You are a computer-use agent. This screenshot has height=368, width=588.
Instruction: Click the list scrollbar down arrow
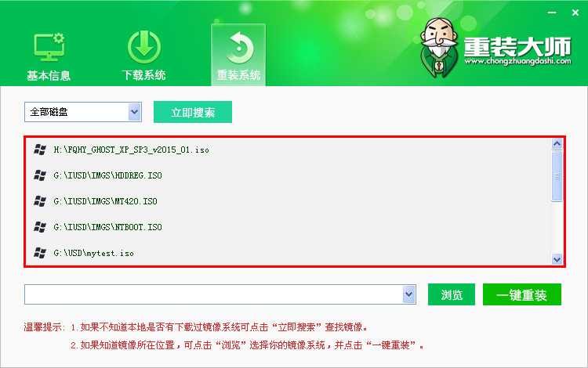tap(557, 259)
